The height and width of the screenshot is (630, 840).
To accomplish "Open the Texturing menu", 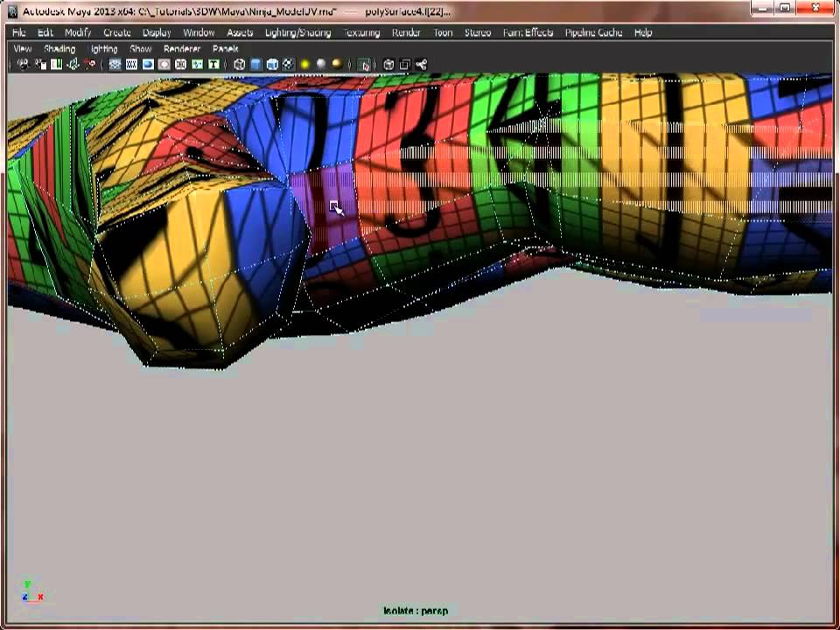I will coord(361,32).
